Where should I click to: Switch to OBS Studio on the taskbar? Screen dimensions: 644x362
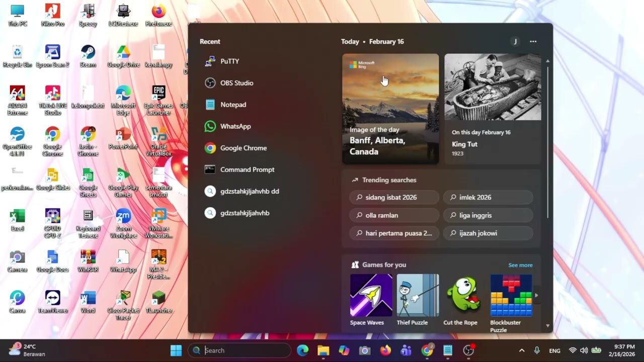(469, 350)
